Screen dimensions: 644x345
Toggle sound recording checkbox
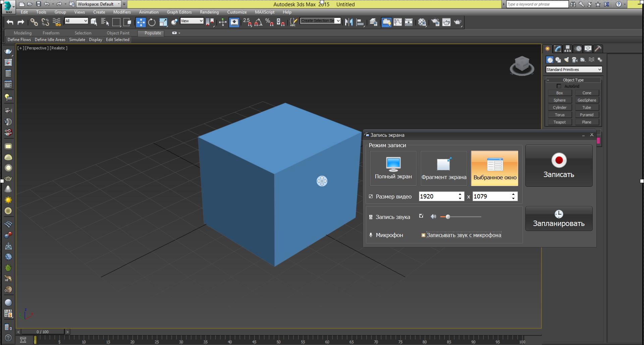421,216
